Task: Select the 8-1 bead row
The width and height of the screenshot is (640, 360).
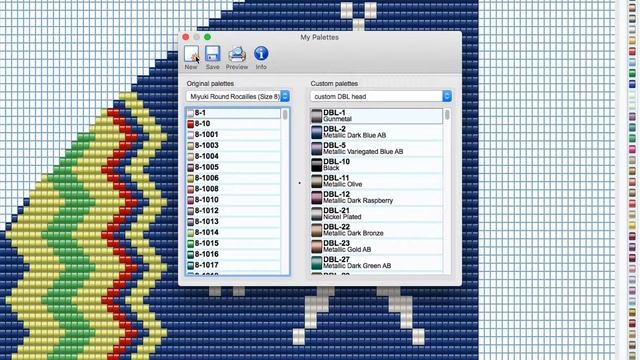Action: pos(233,113)
